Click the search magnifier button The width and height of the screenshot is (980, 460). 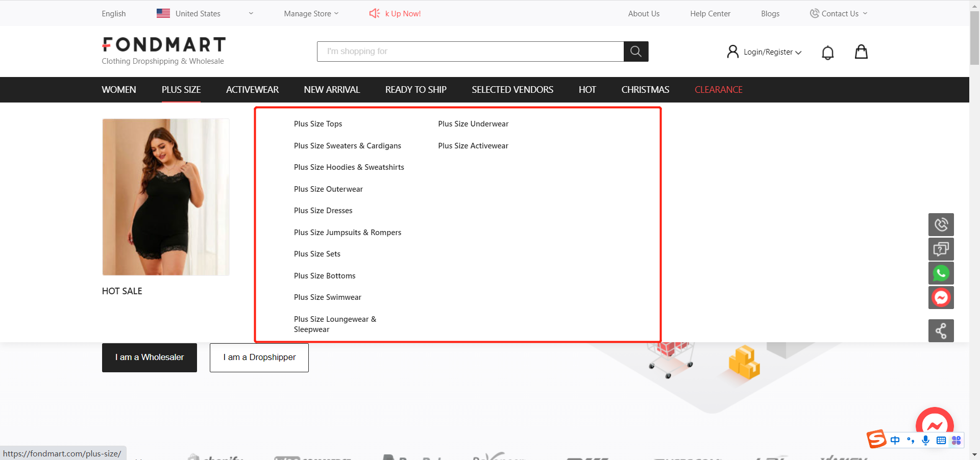point(635,52)
